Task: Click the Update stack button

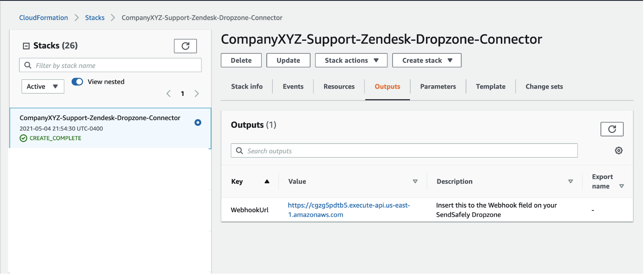Action: click(288, 60)
